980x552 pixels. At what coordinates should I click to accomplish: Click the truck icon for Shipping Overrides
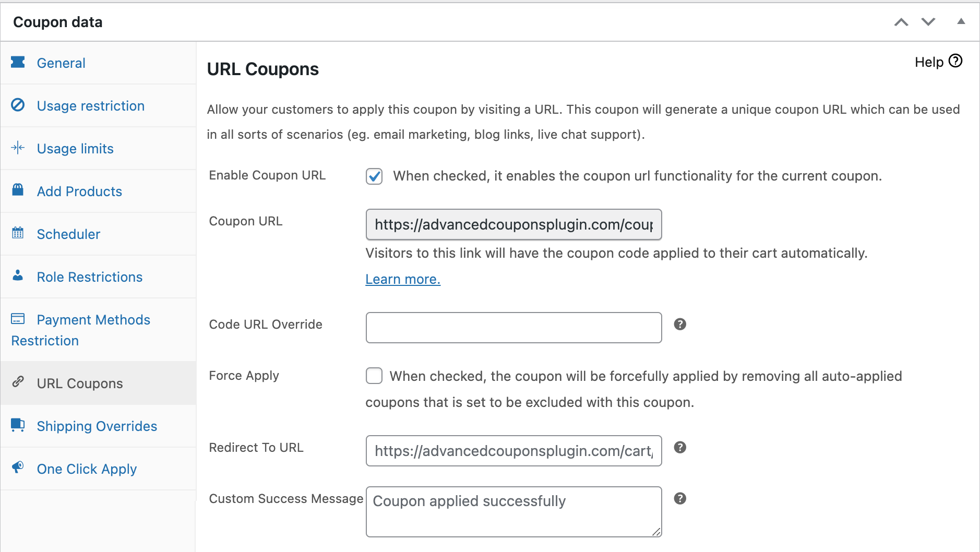18,425
